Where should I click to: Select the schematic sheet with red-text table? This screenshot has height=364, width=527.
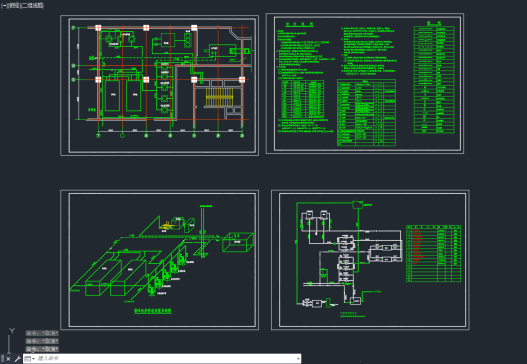[x=370, y=260]
